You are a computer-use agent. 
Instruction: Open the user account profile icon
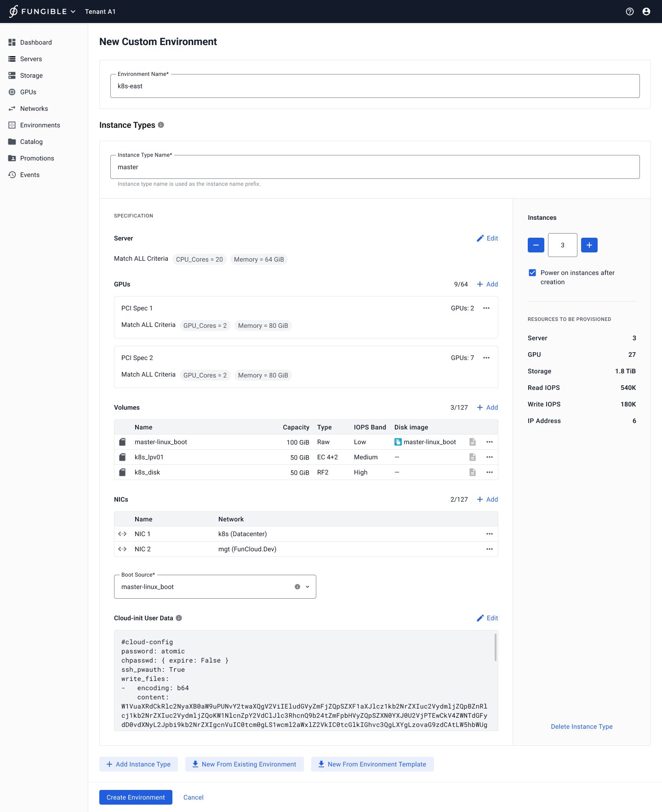[x=646, y=11]
